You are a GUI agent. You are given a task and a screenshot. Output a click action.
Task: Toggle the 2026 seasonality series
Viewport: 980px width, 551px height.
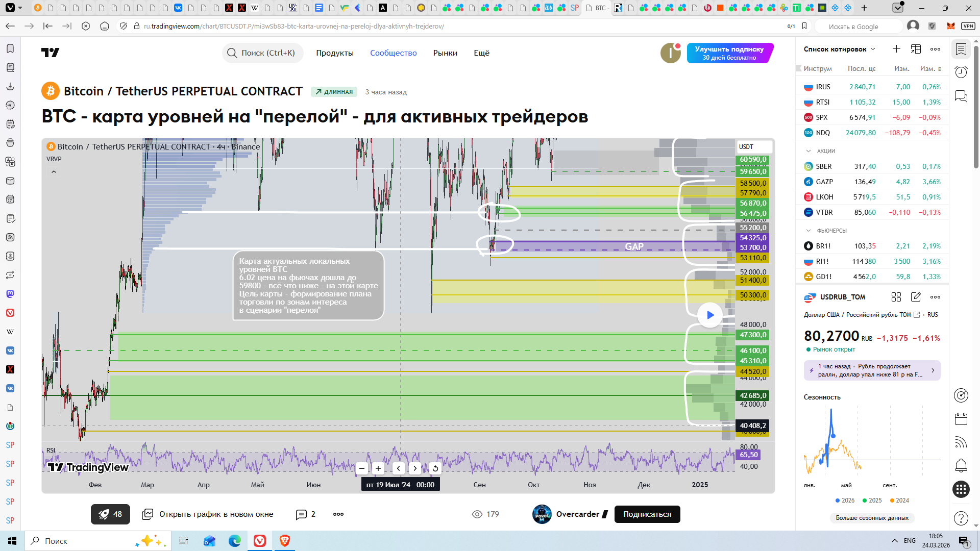click(845, 500)
